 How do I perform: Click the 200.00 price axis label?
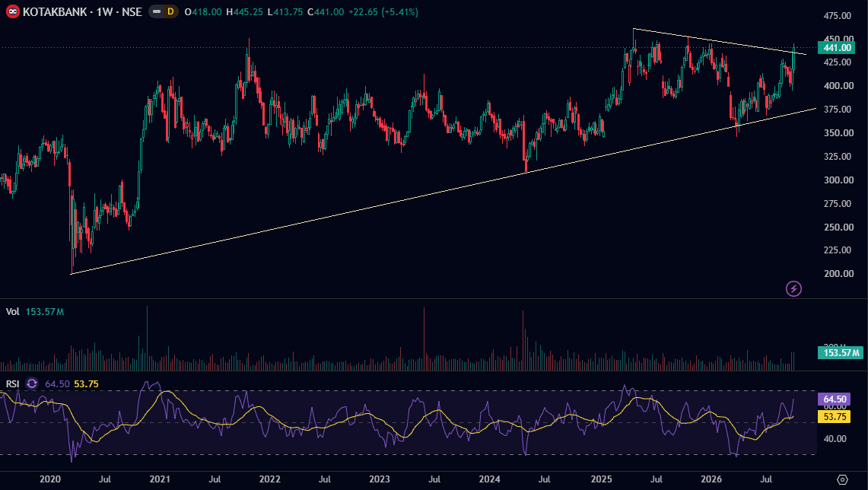[837, 273]
